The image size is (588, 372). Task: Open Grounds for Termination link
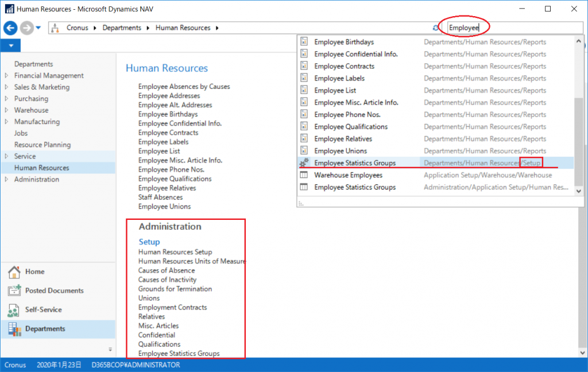(175, 289)
